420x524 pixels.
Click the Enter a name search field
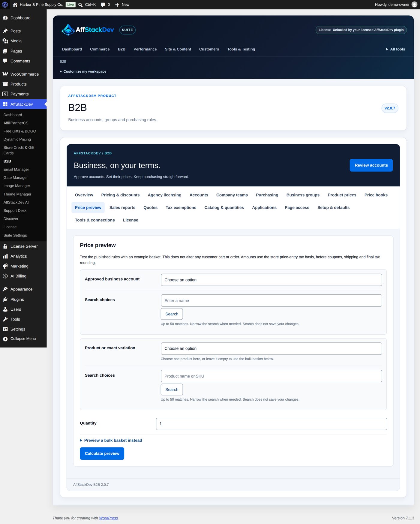coord(271,300)
